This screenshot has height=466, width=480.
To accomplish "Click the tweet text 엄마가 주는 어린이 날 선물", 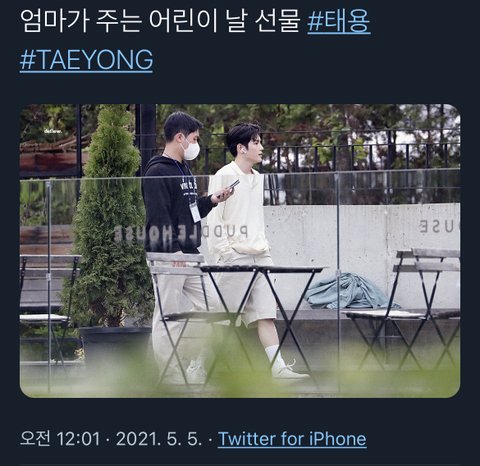I will coord(160,21).
